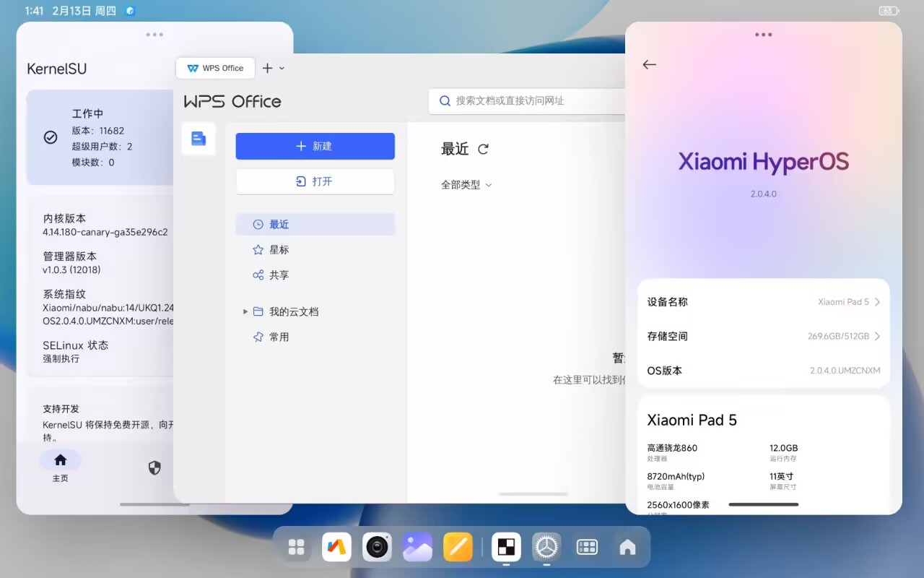This screenshot has width=924, height=578.
Task: Focus the 搜索文档或直接访问网址 search field
Action: click(x=527, y=101)
